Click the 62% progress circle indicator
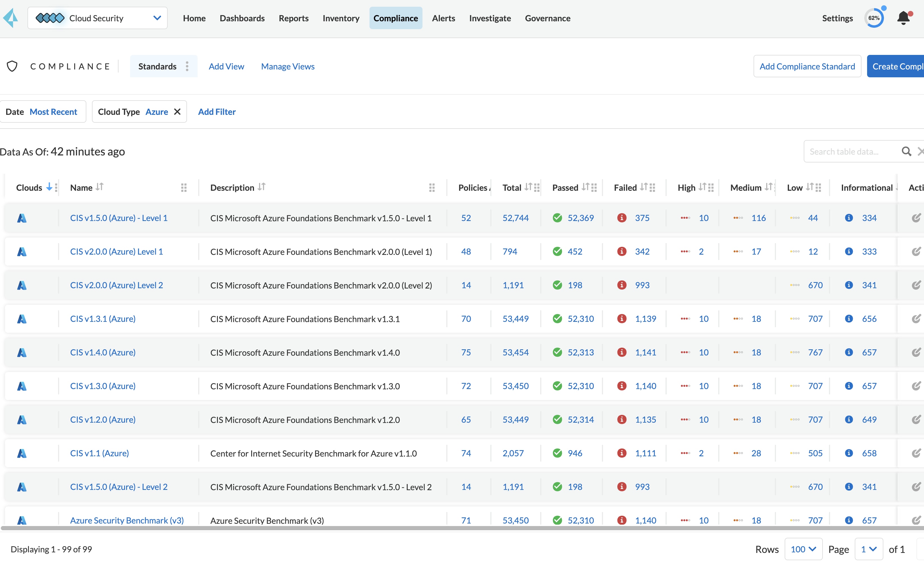 point(874,18)
